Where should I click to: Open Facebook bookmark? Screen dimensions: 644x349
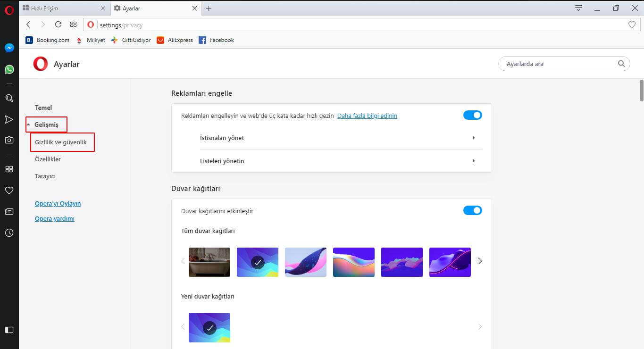(x=216, y=40)
